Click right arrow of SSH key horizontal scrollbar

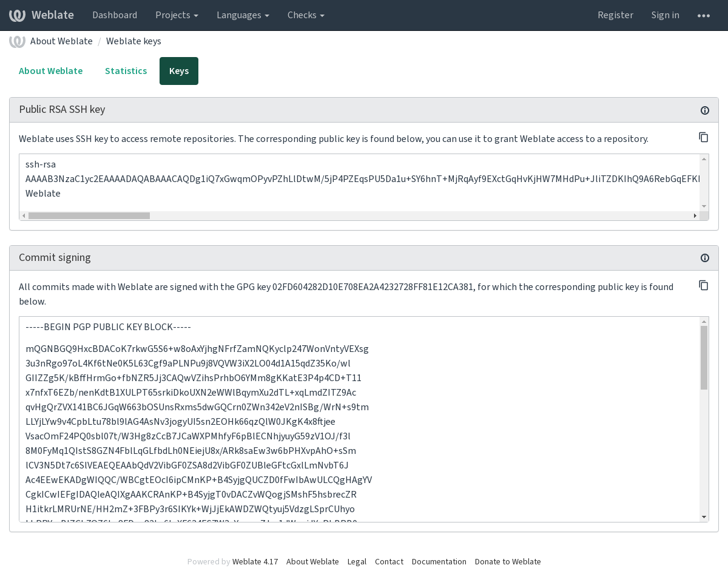point(695,216)
